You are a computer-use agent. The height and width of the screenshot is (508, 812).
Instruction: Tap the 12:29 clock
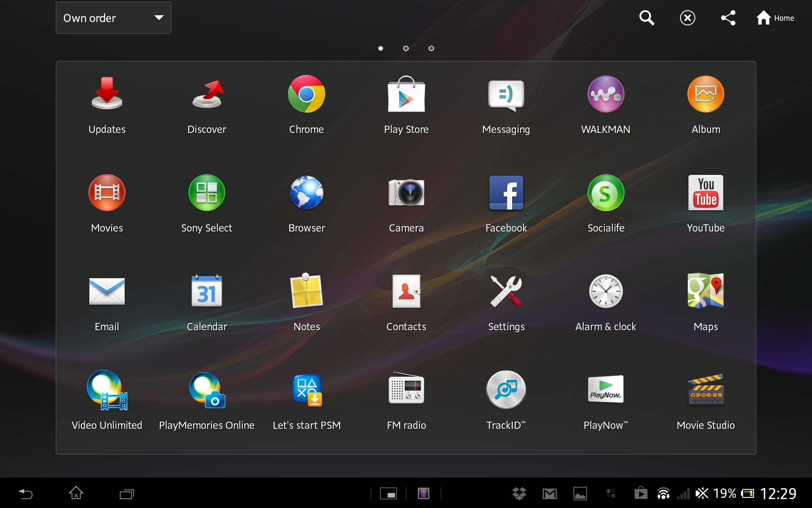click(778, 494)
